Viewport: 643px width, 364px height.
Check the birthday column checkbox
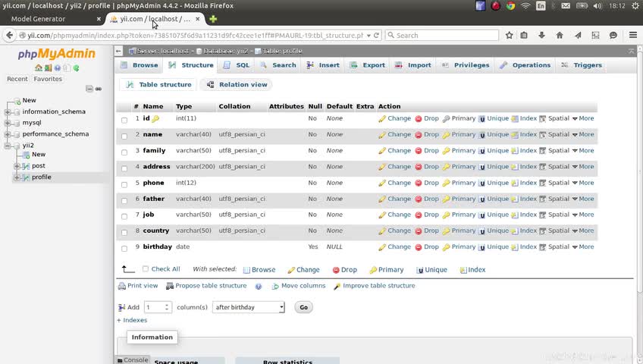(124, 249)
